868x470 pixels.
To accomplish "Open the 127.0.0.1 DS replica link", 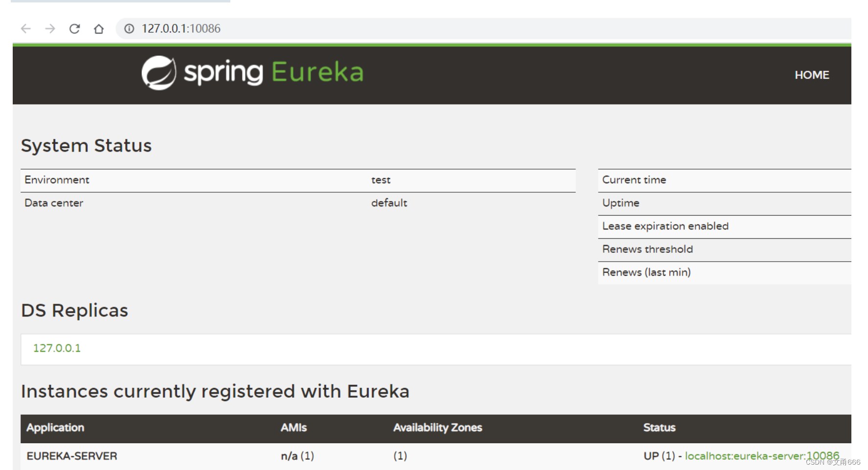I will 57,348.
